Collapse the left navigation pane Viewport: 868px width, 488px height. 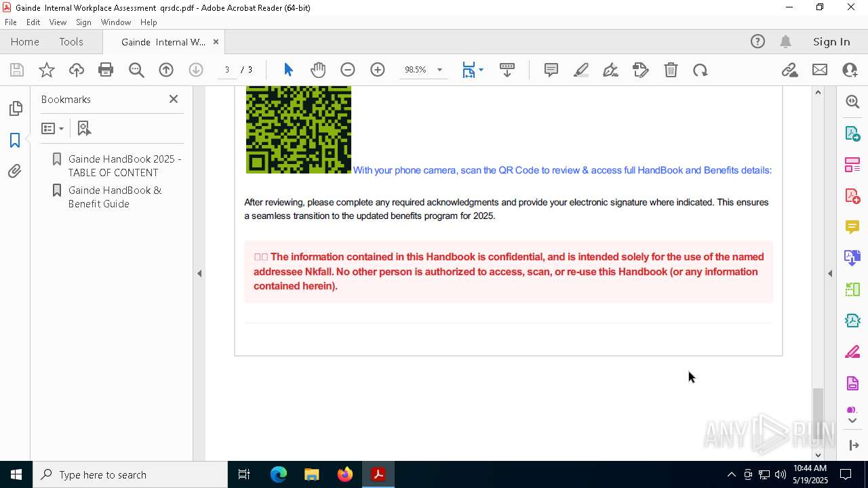click(x=199, y=274)
